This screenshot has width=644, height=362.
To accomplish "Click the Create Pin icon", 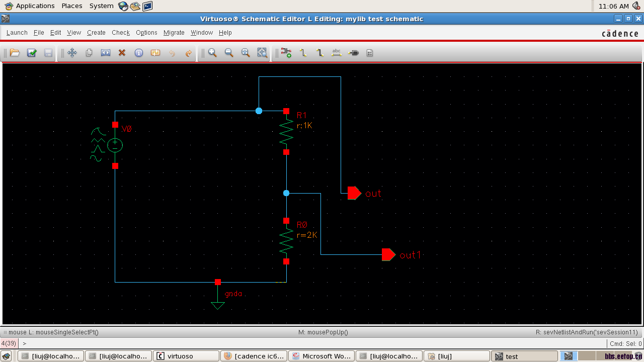I will [354, 53].
